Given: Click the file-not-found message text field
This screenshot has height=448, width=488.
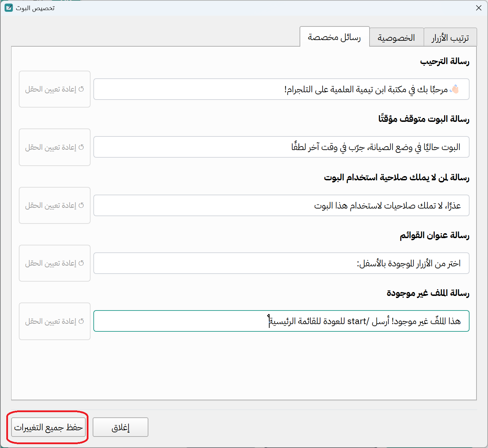Looking at the screenshot, I should point(281,321).
